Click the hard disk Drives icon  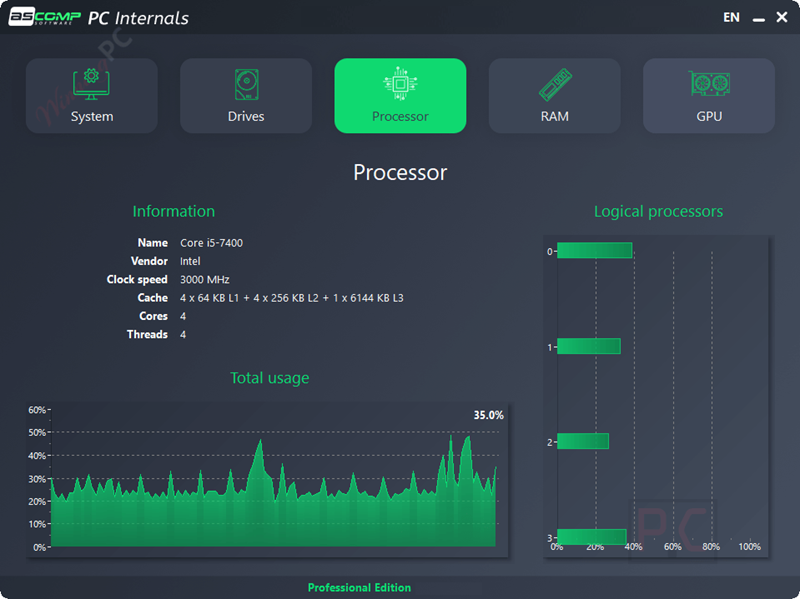(x=246, y=84)
